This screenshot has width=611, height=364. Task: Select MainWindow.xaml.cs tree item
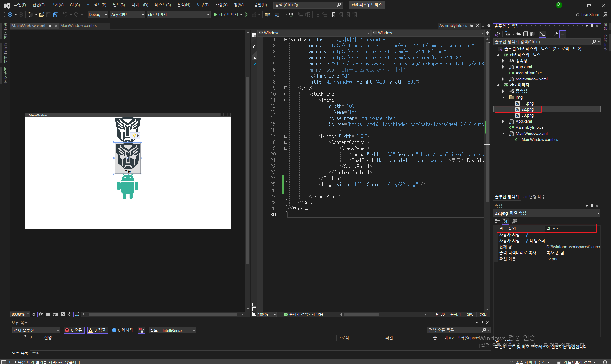click(539, 140)
